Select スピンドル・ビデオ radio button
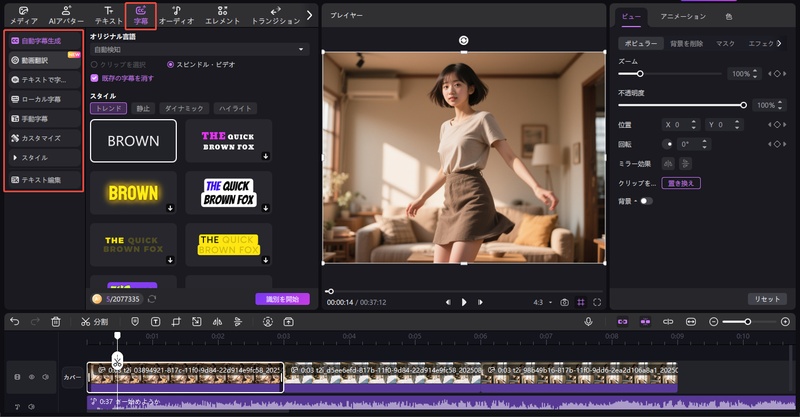 pos(170,65)
